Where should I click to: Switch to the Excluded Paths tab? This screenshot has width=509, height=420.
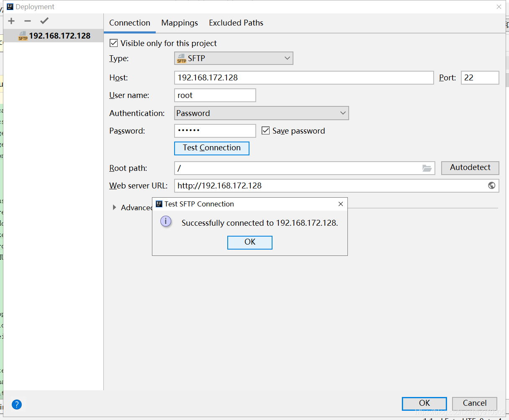(x=236, y=23)
